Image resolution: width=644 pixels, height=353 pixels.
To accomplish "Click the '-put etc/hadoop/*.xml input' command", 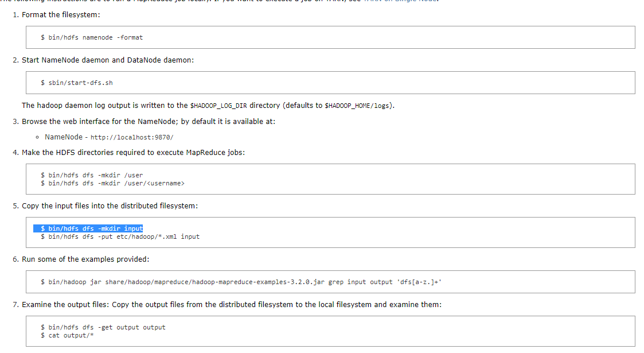I will [120, 236].
